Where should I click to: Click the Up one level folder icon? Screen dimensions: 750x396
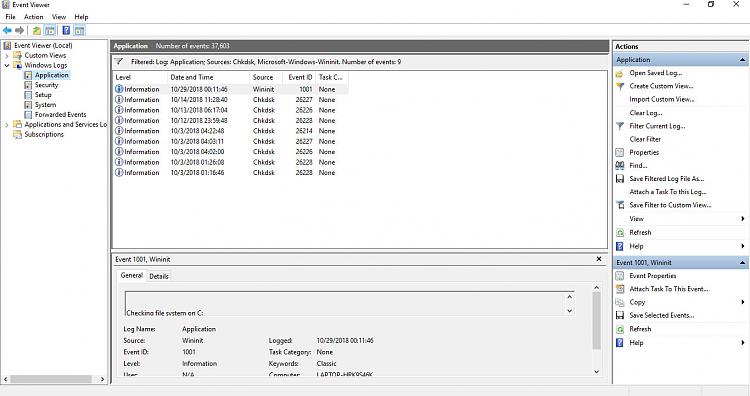pyautogui.click(x=37, y=31)
